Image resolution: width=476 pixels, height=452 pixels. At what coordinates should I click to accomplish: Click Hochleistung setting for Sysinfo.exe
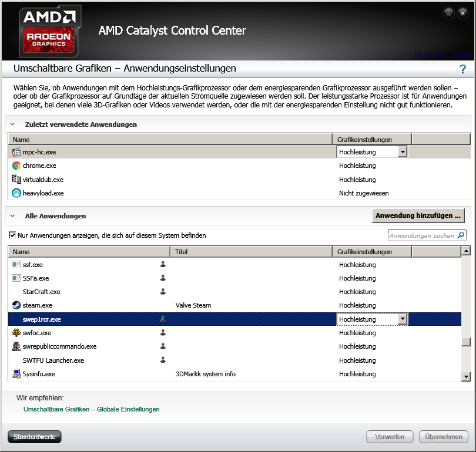tap(357, 374)
